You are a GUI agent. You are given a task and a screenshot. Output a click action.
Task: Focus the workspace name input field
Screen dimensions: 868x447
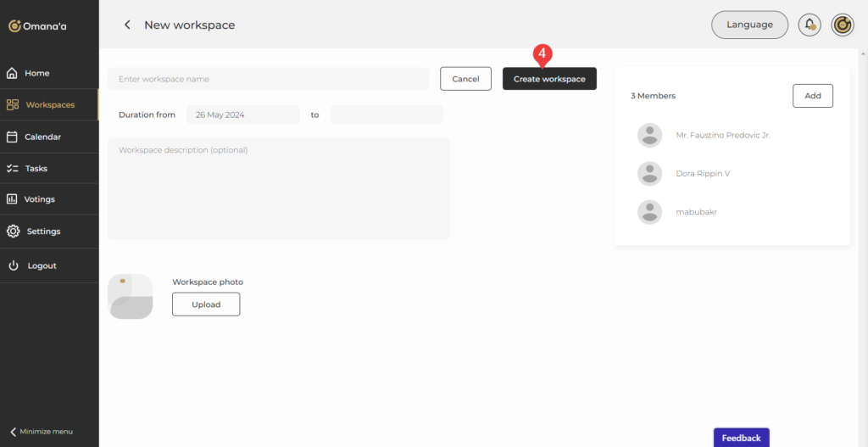coord(268,79)
